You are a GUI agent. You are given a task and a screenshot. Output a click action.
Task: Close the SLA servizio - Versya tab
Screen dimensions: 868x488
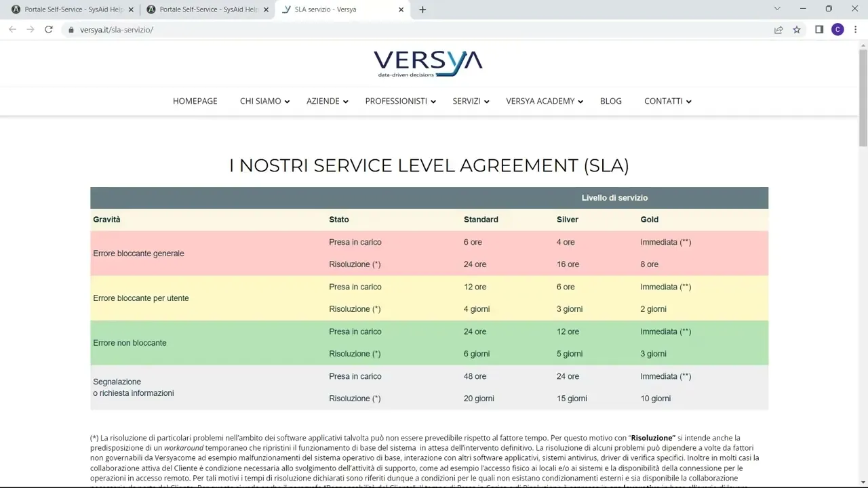pyautogui.click(x=401, y=9)
